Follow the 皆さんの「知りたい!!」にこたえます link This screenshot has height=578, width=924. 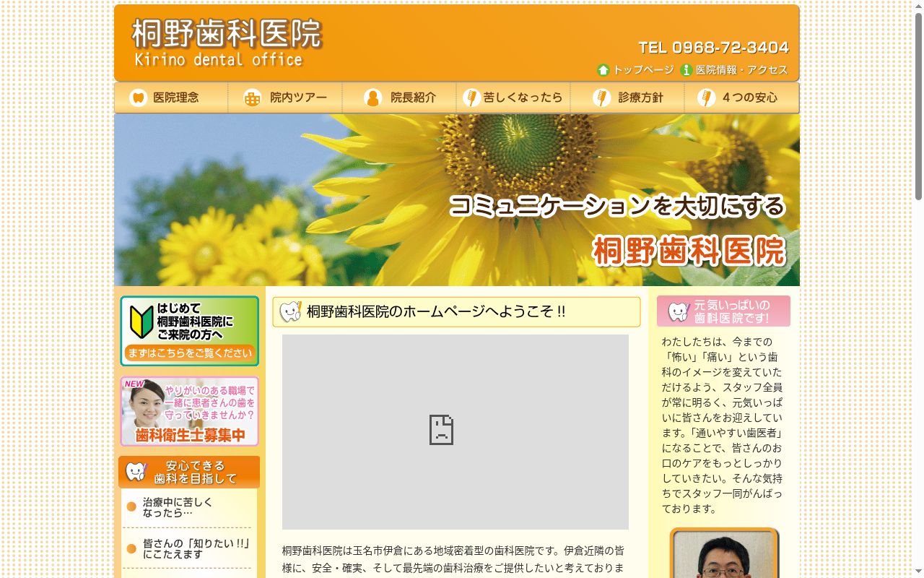point(196,548)
